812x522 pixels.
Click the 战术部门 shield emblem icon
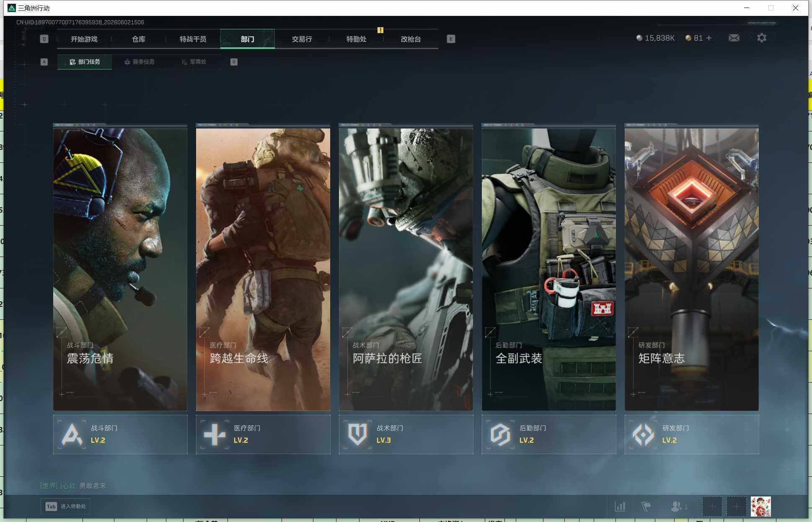pyautogui.click(x=357, y=435)
